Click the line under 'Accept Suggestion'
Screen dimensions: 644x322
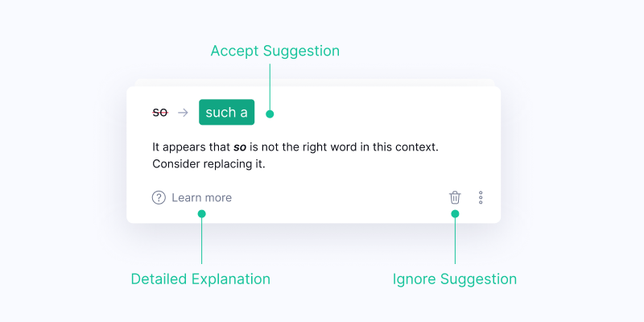click(x=270, y=85)
